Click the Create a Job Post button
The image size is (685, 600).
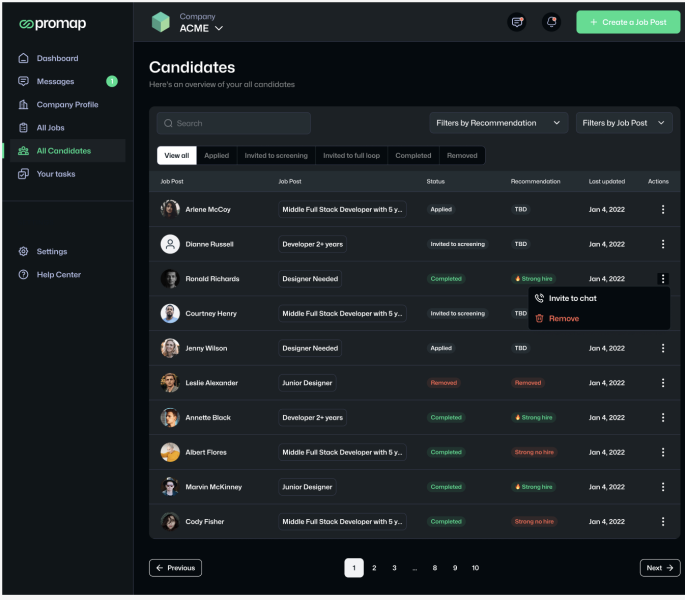(x=628, y=22)
